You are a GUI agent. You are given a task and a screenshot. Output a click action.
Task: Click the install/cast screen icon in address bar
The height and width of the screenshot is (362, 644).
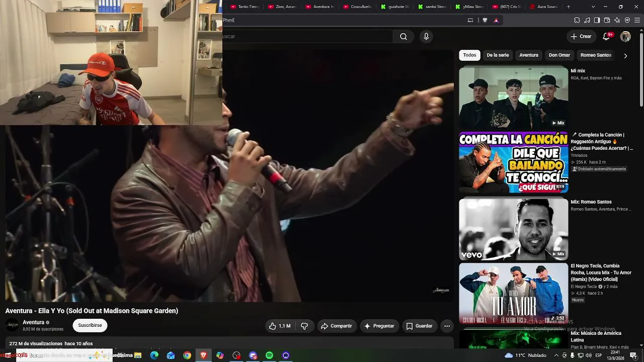[470, 20]
